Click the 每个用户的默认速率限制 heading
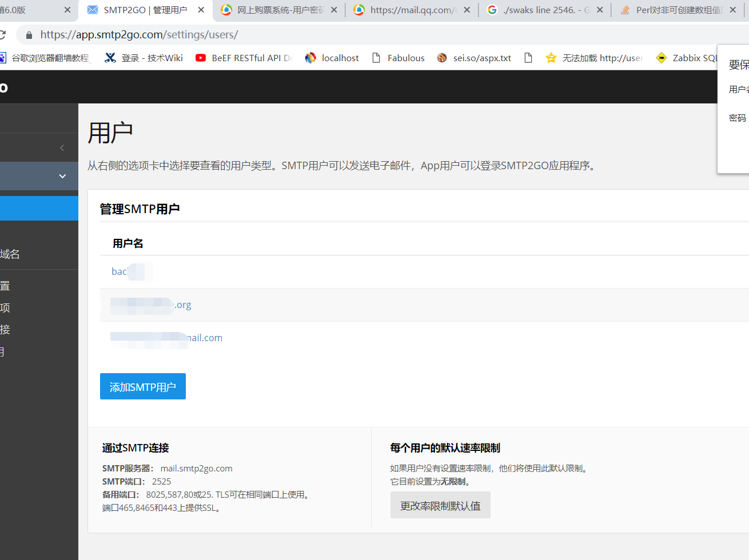Image resolution: width=749 pixels, height=560 pixels. (x=445, y=448)
